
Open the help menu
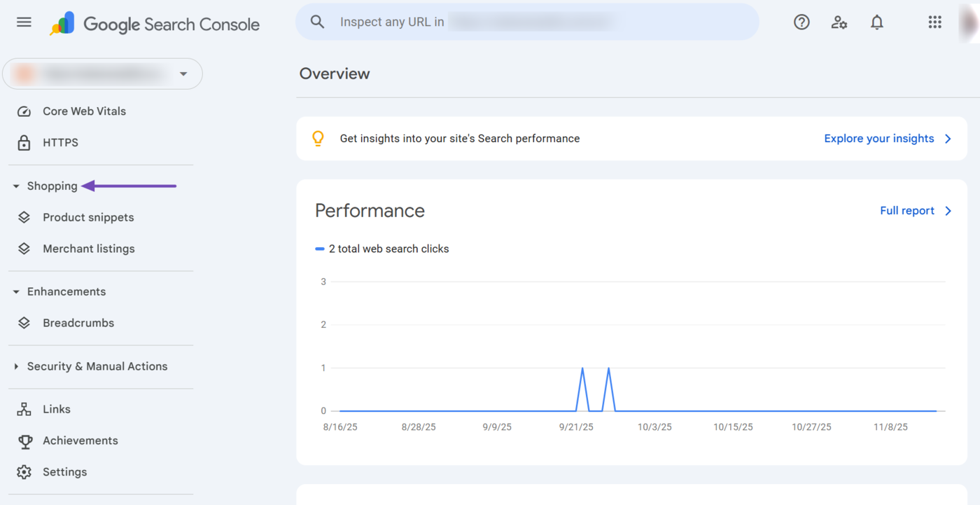coord(801,22)
